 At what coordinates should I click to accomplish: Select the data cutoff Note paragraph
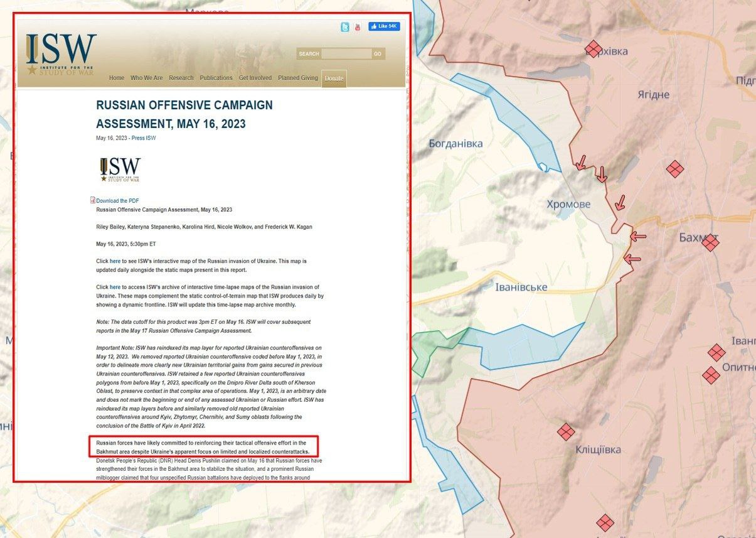click(x=203, y=326)
